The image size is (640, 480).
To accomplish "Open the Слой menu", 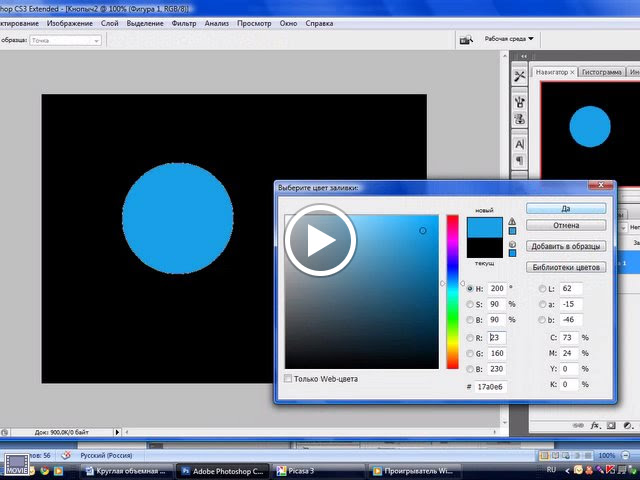I will 110,24.
